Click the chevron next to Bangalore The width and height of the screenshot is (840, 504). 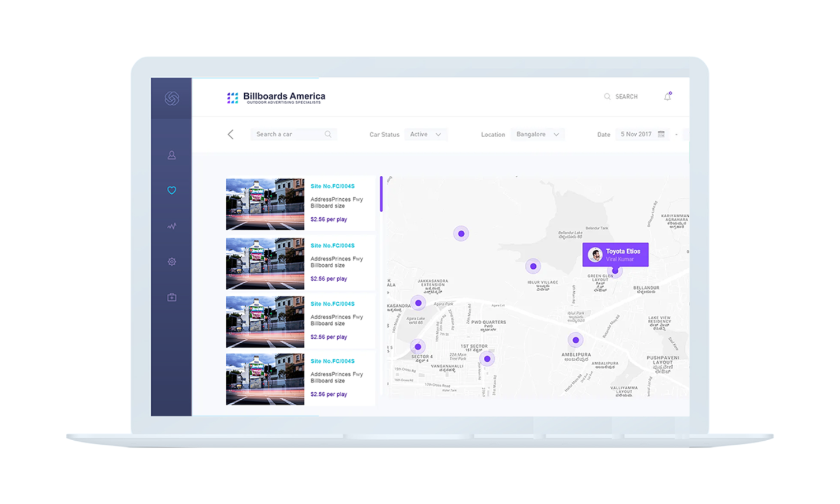(x=556, y=134)
